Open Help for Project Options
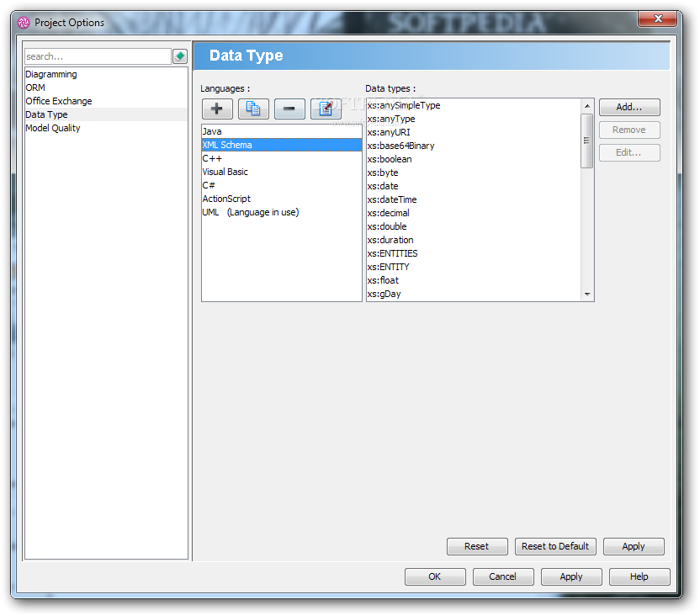Image resolution: width=700 pixels, height=616 pixels. tap(639, 576)
